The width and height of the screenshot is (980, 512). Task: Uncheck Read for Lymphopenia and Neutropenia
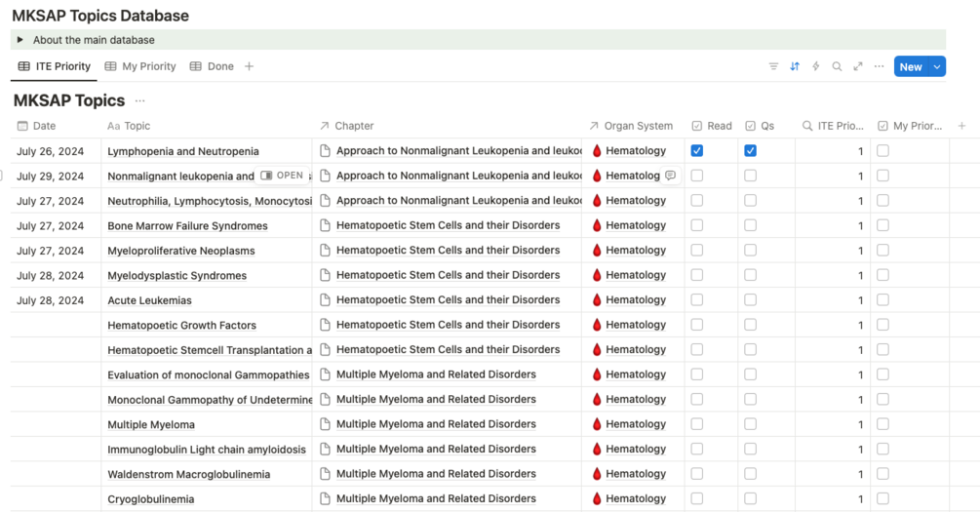(697, 150)
